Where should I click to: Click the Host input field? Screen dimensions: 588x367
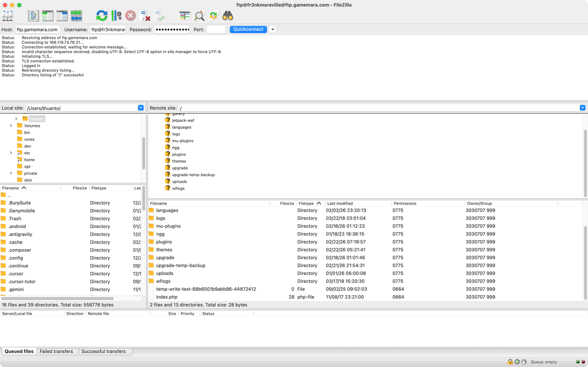coord(38,29)
